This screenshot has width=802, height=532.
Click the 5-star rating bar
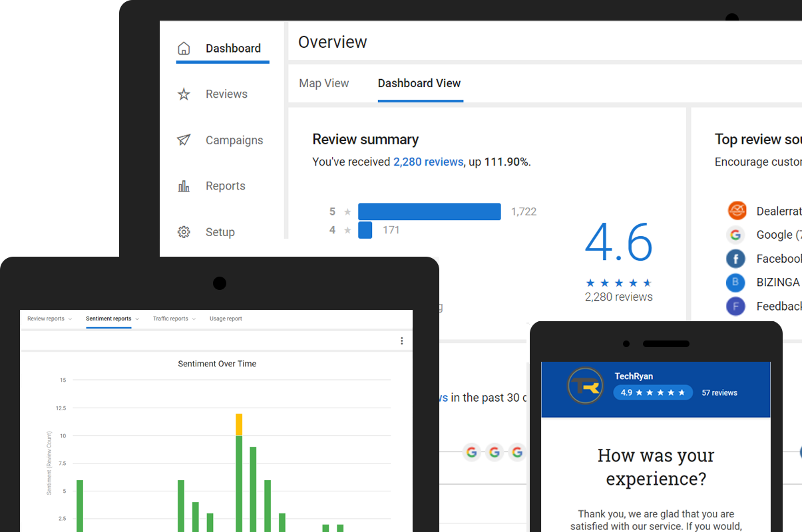click(429, 211)
